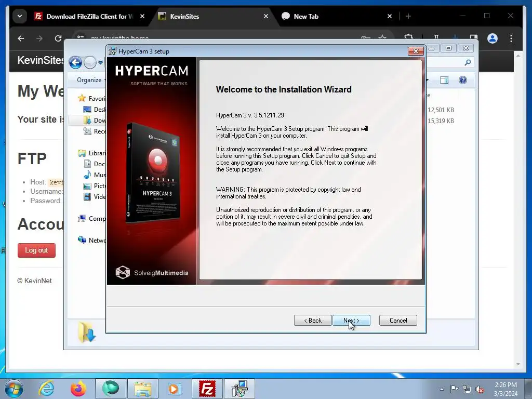
Task: Click Explorer search magnifier icon
Action: pyautogui.click(x=468, y=62)
